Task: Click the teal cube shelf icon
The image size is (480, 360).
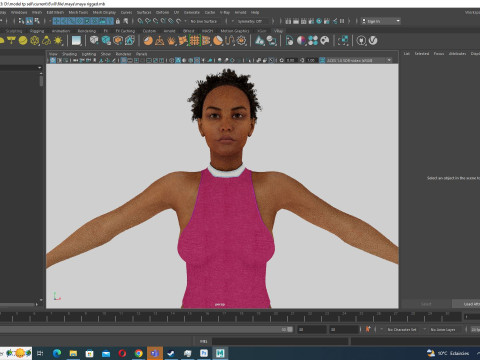Action: (106, 41)
